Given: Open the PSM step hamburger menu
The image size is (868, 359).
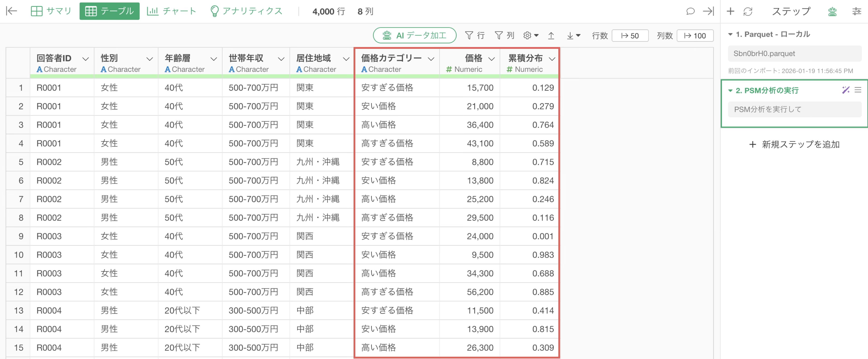Looking at the screenshot, I should 858,90.
